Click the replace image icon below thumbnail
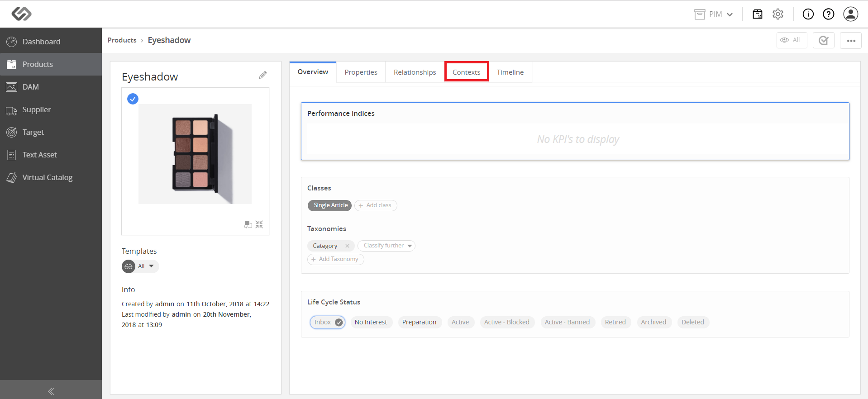Screen dimensions: 868x399 point(248,224)
